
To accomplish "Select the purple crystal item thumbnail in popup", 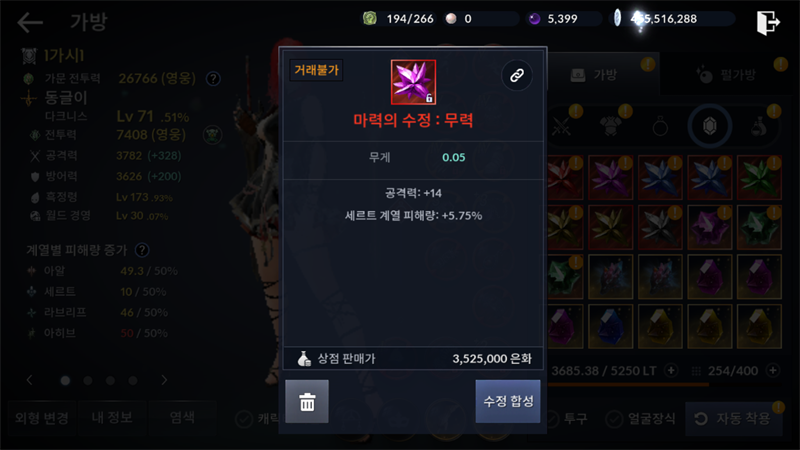I will [x=413, y=82].
